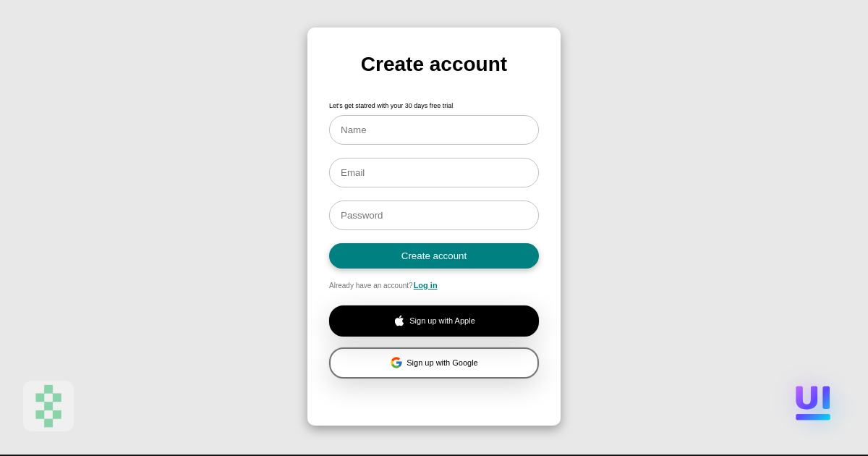Select 'Already have an account?' text
This screenshot has width=868, height=456.
click(370, 285)
